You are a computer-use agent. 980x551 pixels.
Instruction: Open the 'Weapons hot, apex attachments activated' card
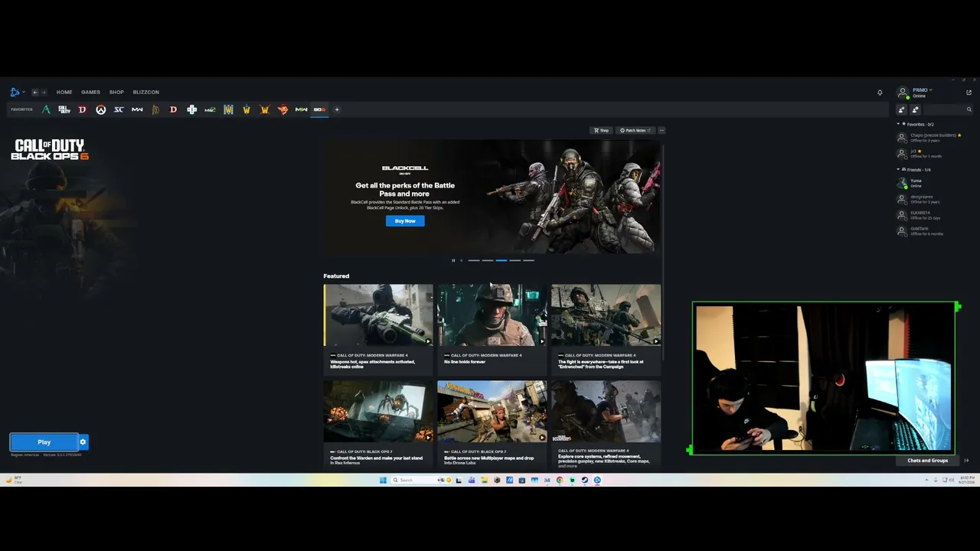tap(378, 329)
